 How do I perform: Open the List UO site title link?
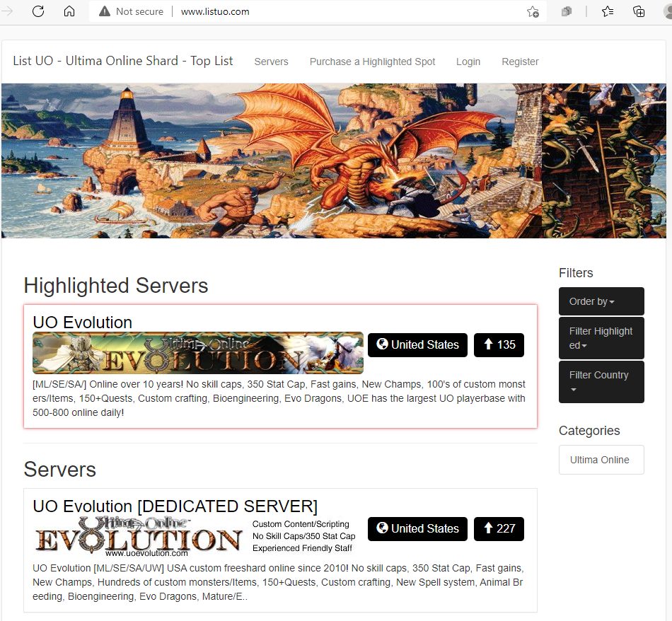pos(122,61)
